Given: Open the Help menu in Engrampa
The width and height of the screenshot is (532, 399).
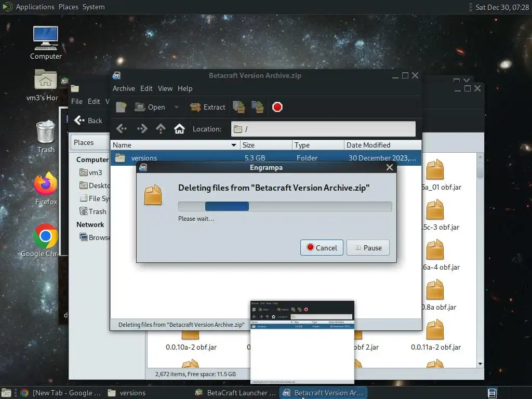Looking at the screenshot, I should [x=185, y=88].
